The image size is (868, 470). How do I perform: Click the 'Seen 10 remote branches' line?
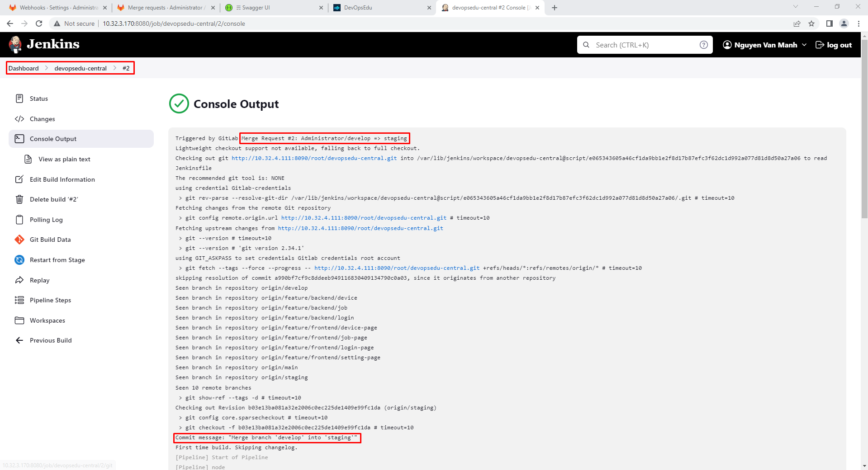click(x=213, y=388)
